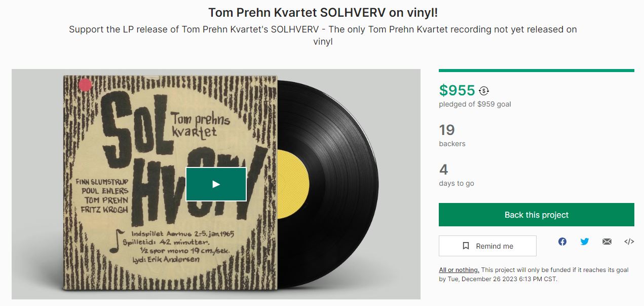Click the Back this project button
This screenshot has height=306, width=644.
point(537,215)
